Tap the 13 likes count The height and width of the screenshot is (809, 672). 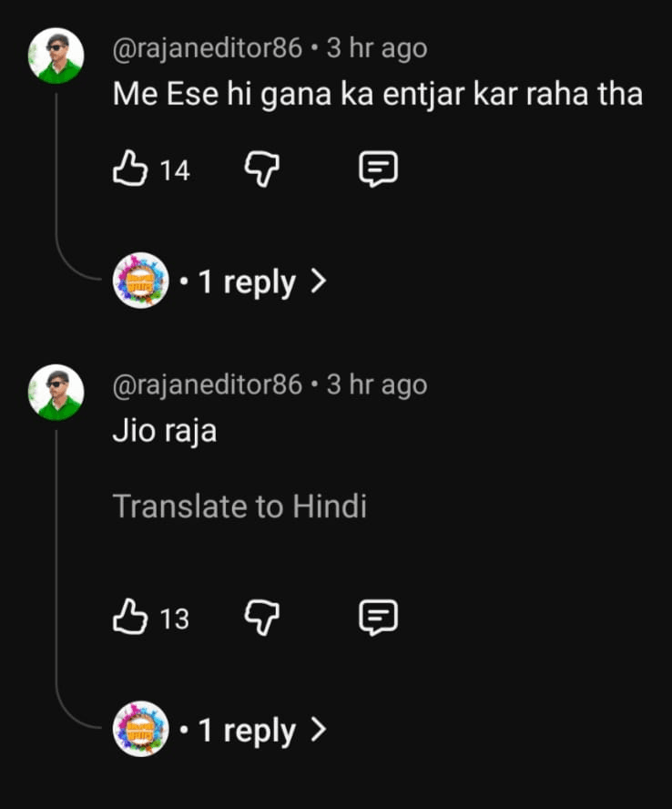175,620
